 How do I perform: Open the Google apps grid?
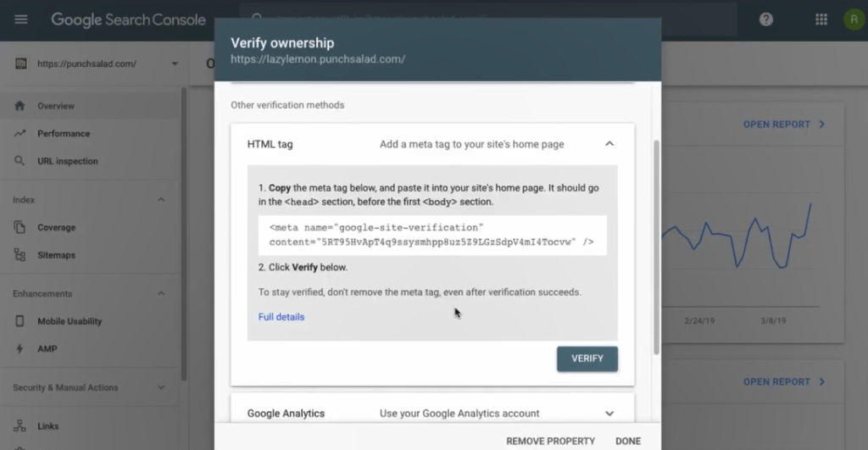click(821, 20)
